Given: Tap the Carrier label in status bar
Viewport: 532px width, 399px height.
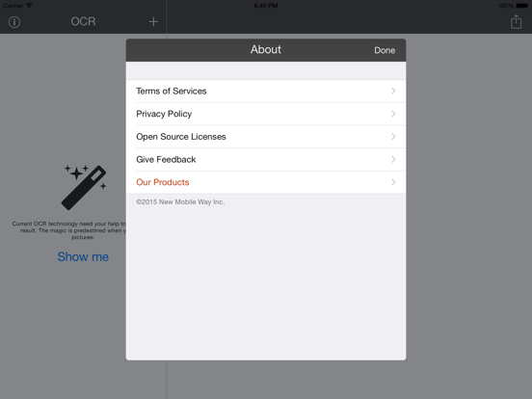Looking at the screenshot, I should tap(13, 6).
